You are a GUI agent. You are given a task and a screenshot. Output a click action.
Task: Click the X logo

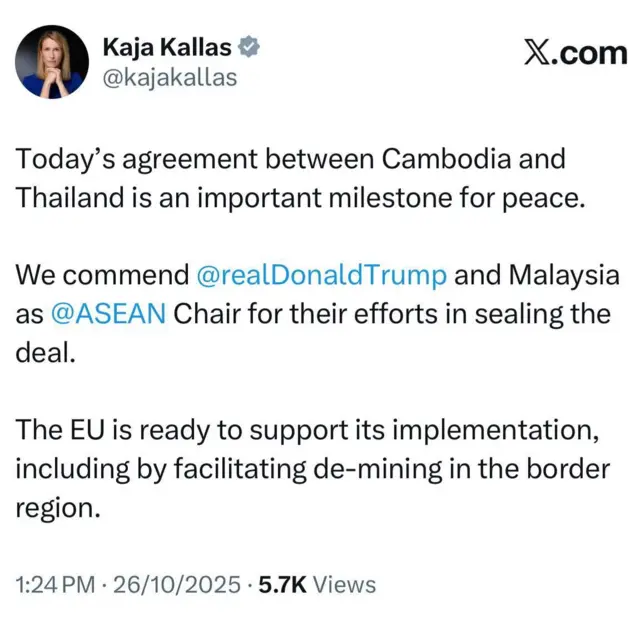[536, 53]
